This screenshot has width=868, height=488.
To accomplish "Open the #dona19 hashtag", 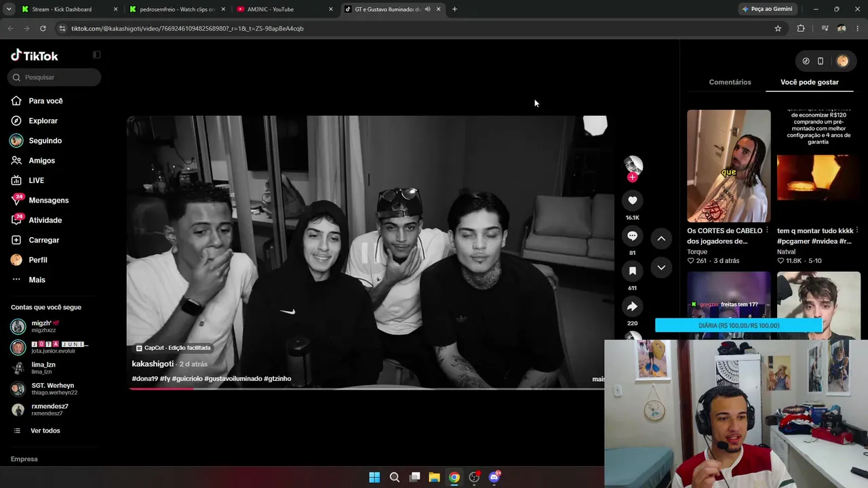I will click(145, 379).
